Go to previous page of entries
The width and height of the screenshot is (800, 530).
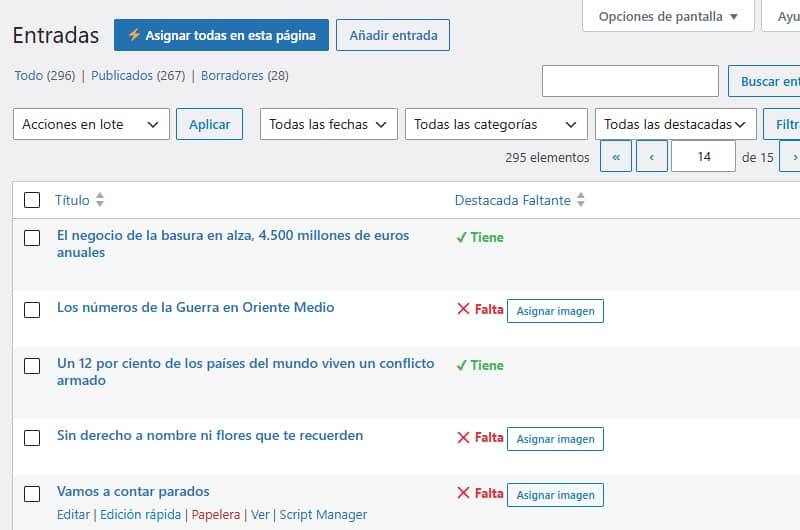(x=652, y=157)
